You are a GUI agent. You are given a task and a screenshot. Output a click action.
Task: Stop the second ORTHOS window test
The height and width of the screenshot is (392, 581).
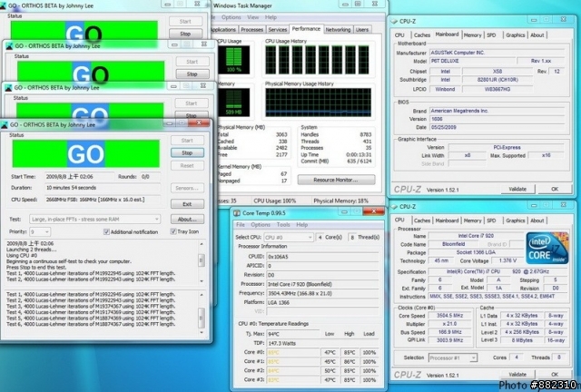pos(192,74)
